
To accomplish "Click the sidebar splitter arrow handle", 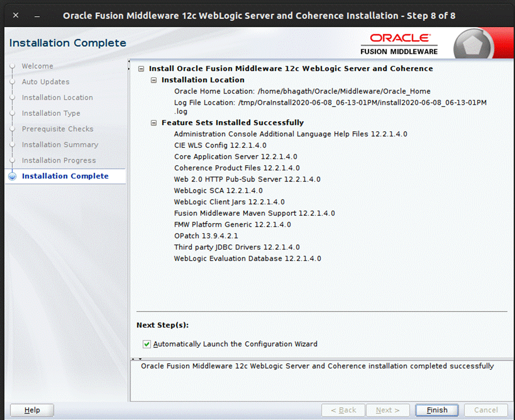I will click(129, 65).
